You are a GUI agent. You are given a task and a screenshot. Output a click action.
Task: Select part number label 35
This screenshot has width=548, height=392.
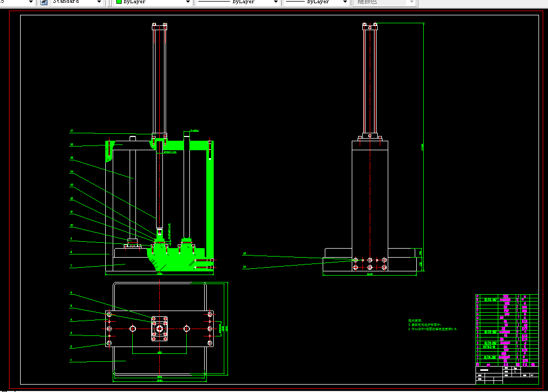pos(71,158)
